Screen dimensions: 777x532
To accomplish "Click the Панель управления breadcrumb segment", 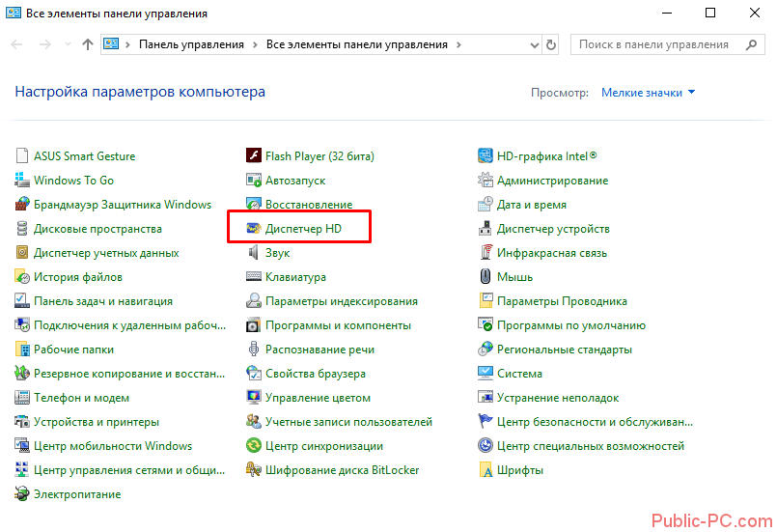I will tap(192, 44).
